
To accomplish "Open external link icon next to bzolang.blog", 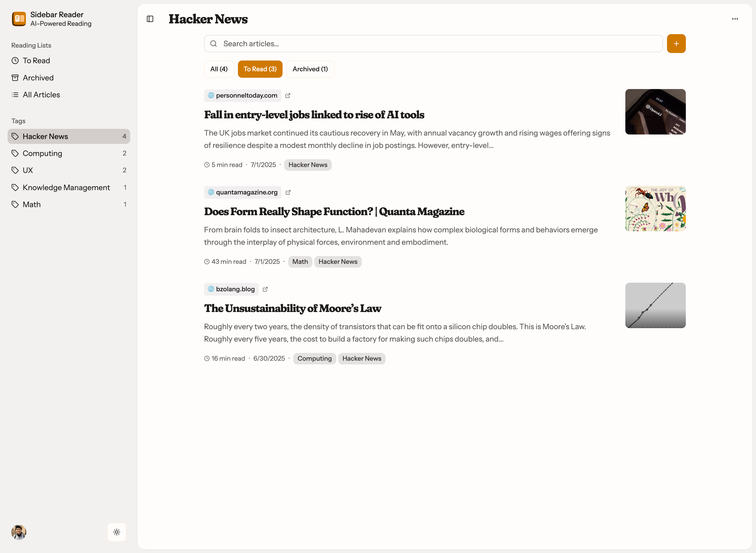I will [x=265, y=289].
